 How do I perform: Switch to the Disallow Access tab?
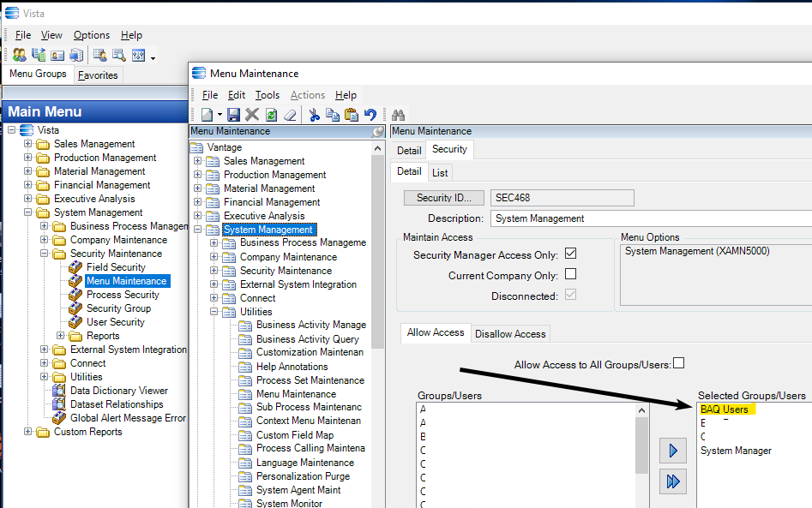[x=510, y=334]
